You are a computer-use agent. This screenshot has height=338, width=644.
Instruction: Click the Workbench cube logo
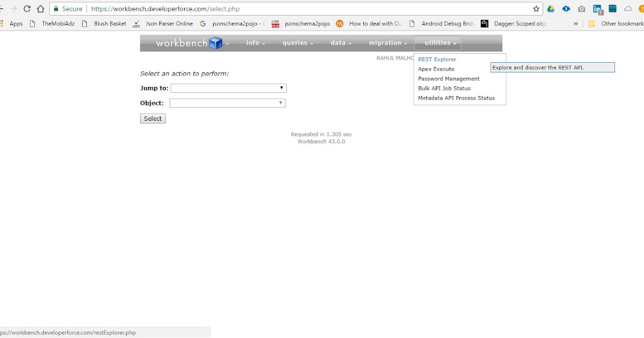click(215, 42)
